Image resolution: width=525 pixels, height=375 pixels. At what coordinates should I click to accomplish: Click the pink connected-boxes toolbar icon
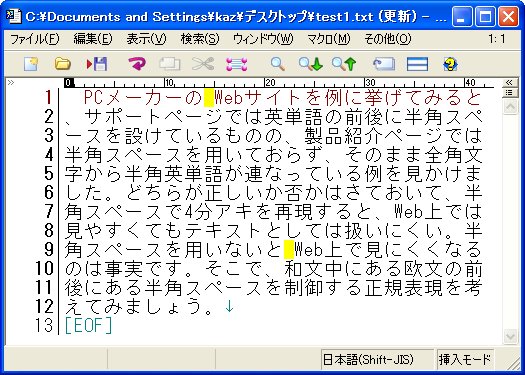pos(237,64)
